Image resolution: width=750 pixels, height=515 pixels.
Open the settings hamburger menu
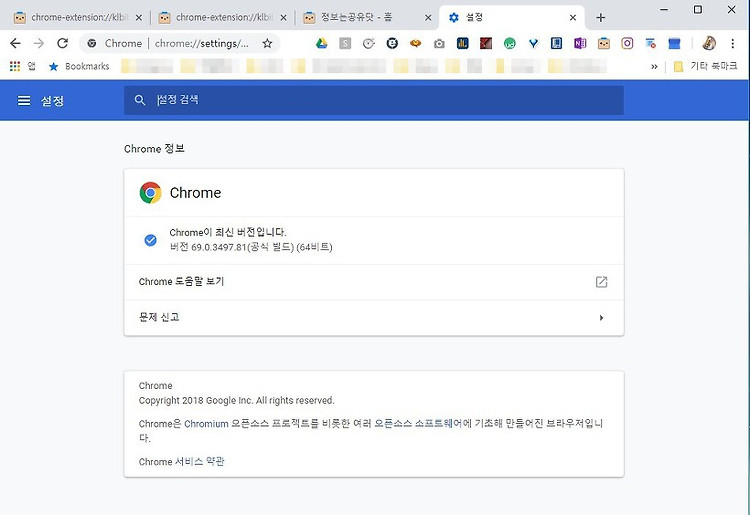(x=24, y=100)
